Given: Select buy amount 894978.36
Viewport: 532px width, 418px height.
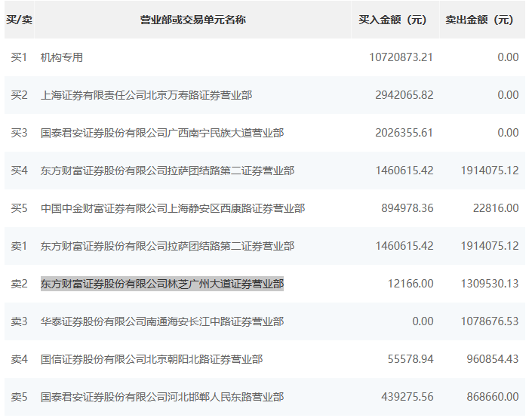Looking at the screenshot, I should (407, 208).
